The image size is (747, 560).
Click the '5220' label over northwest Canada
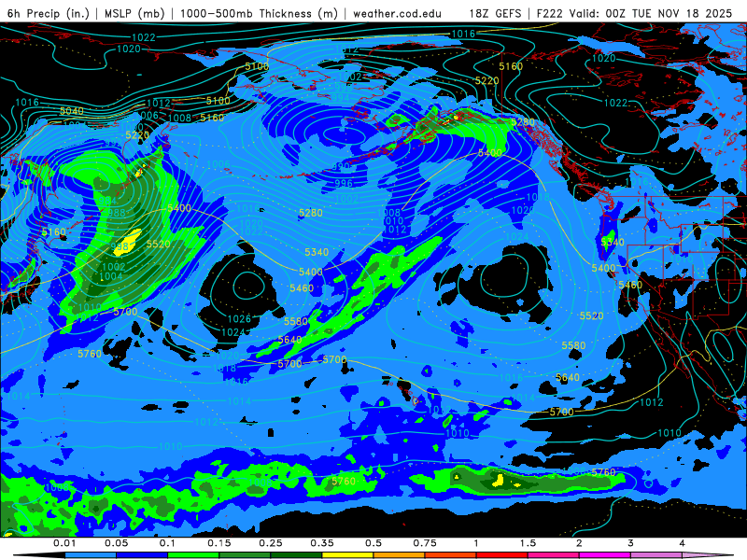click(486, 81)
